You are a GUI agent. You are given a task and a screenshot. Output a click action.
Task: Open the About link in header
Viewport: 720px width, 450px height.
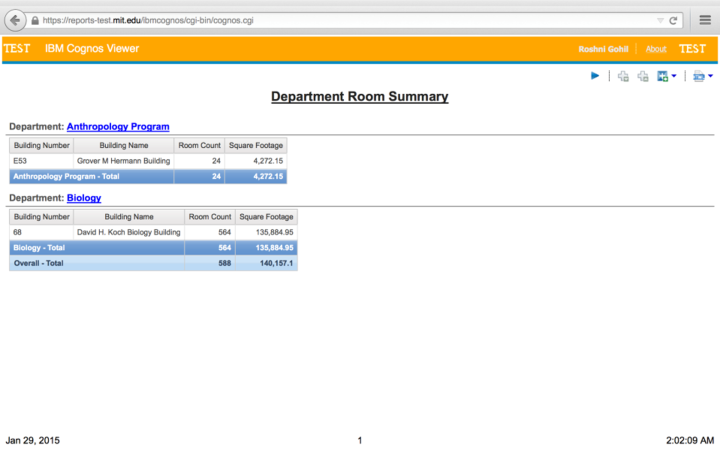point(656,49)
